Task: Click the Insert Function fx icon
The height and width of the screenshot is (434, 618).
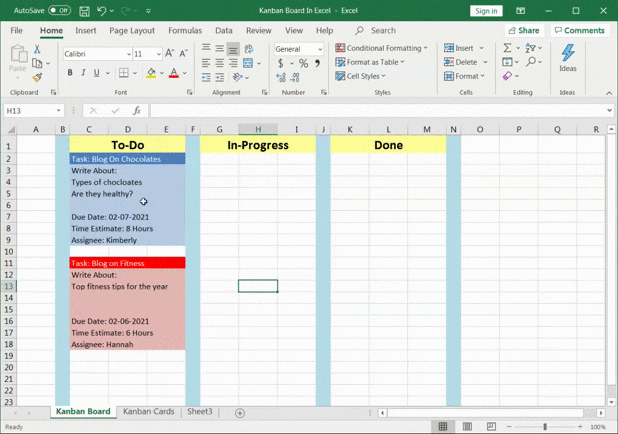Action: click(137, 111)
